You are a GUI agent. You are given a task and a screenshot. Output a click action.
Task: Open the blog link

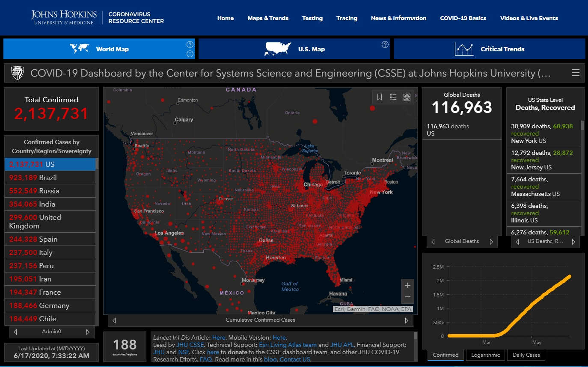(270, 359)
